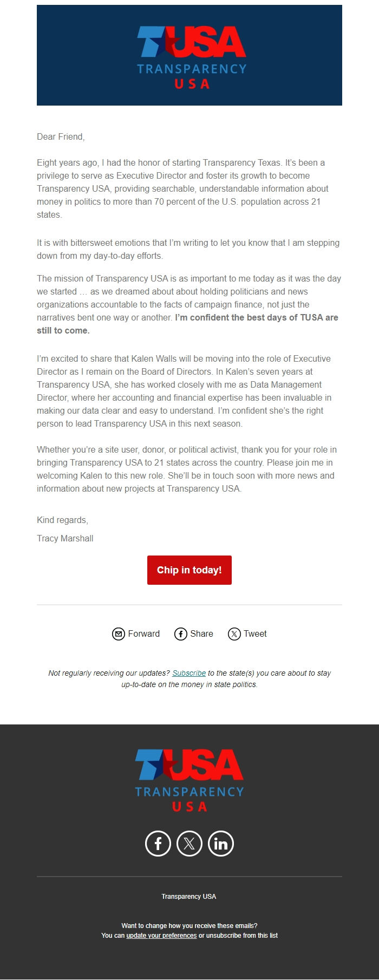Image resolution: width=379 pixels, height=980 pixels.
Task: Open the Subscribe link
Action: (188, 673)
